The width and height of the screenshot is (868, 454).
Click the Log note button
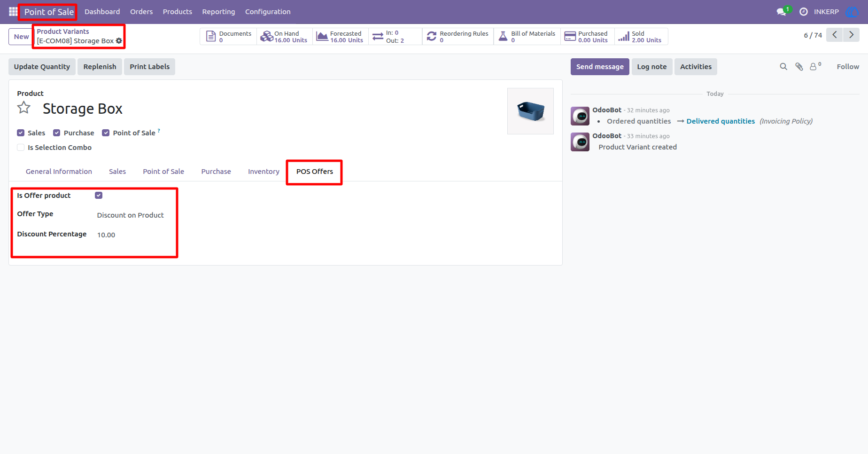652,67
